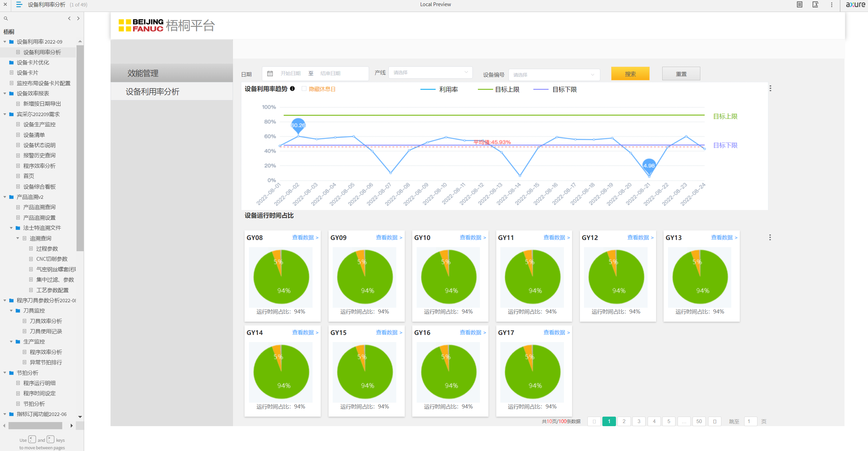Toggle 隐藏休息日 checkbox
Screen dimensions: 868x451
[304, 89]
